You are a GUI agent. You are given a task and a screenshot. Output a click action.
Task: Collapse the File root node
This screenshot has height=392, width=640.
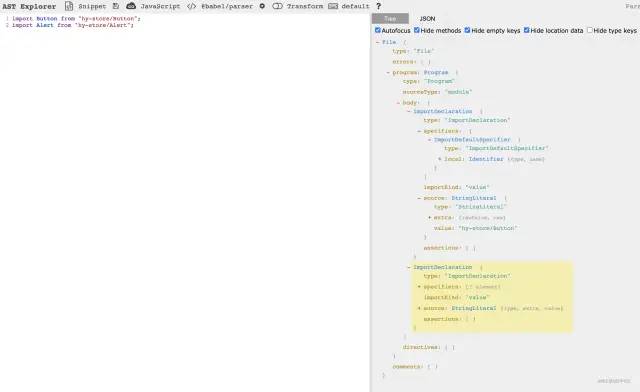pos(378,42)
